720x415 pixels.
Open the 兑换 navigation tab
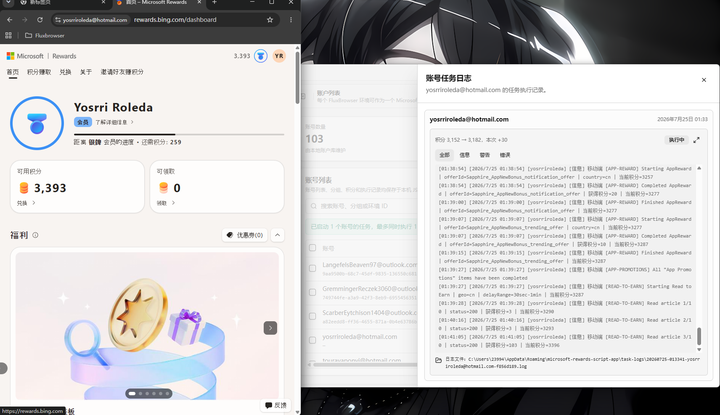click(65, 72)
